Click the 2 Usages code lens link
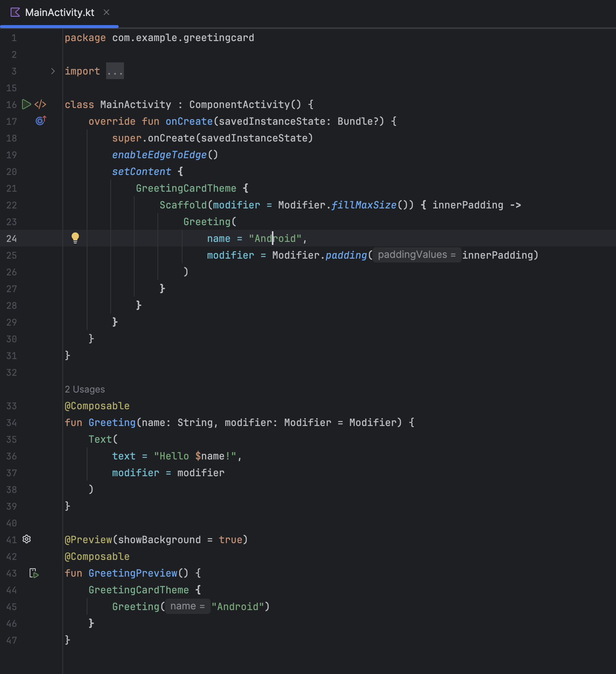Screen dimensions: 616x674 (x=85, y=389)
